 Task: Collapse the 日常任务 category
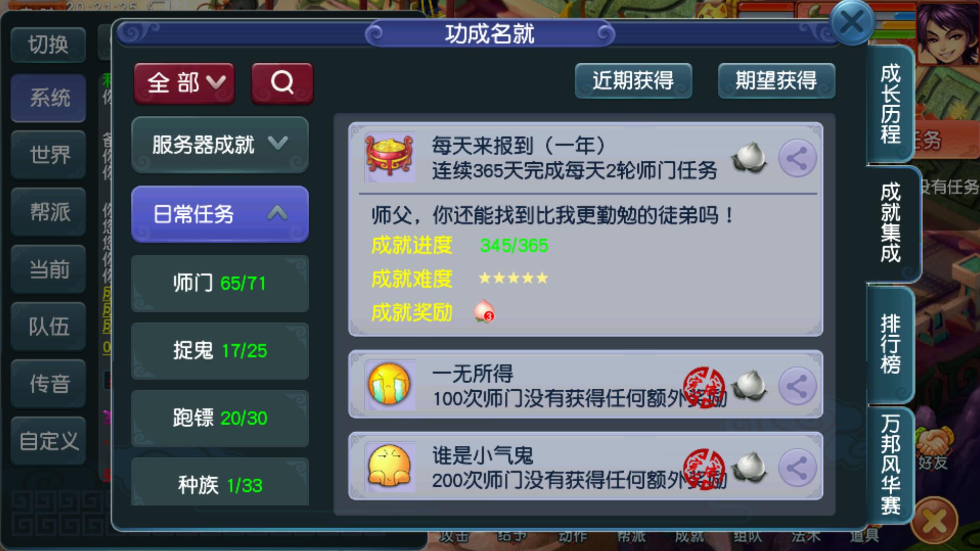(x=220, y=214)
